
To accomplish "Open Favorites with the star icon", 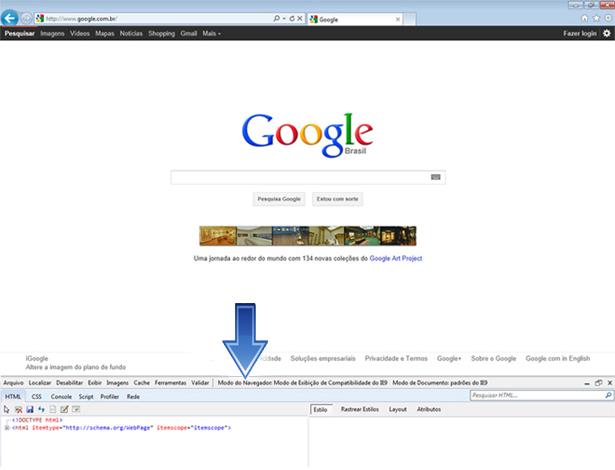I will click(596, 18).
